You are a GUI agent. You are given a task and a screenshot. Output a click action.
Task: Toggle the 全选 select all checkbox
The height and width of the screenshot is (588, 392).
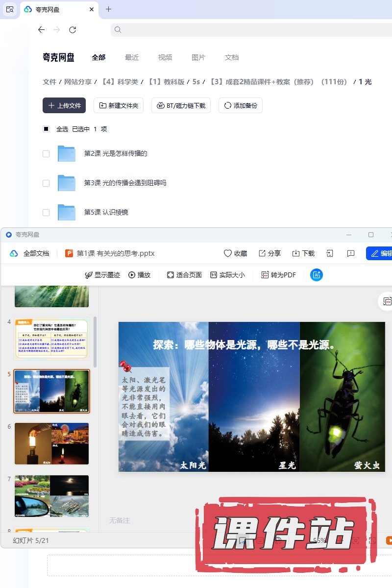(x=46, y=129)
